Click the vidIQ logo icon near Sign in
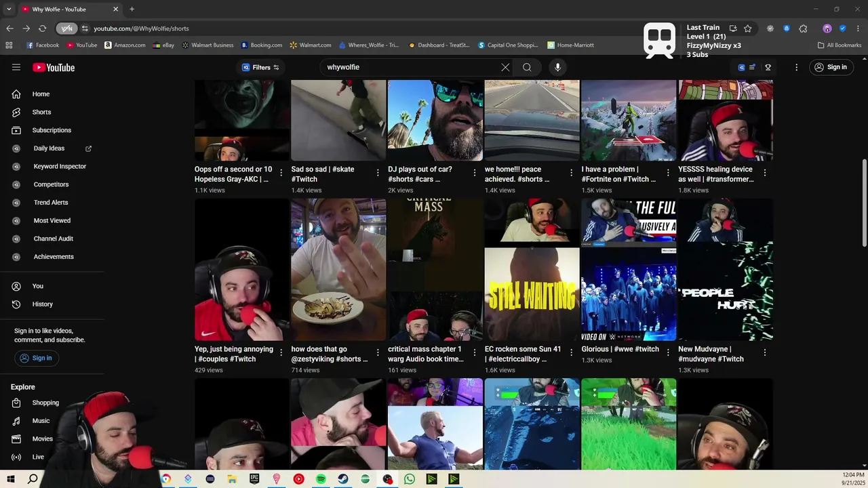The width and height of the screenshot is (868, 488). [741, 67]
